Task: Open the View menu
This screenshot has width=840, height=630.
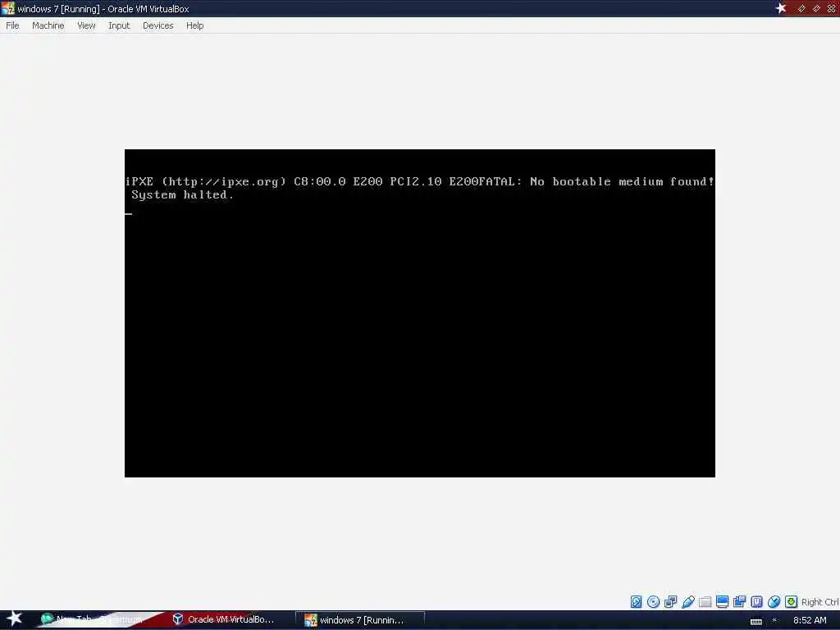Action: click(x=86, y=25)
